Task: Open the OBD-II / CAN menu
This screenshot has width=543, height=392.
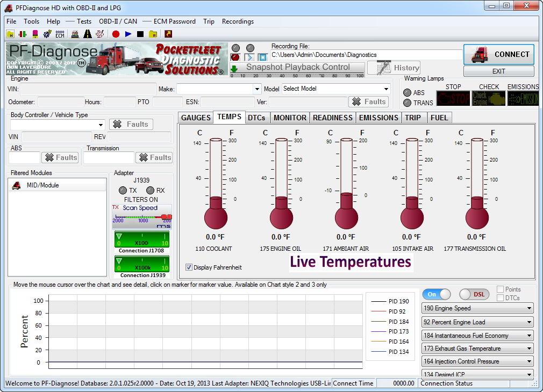Action: pyautogui.click(x=118, y=21)
